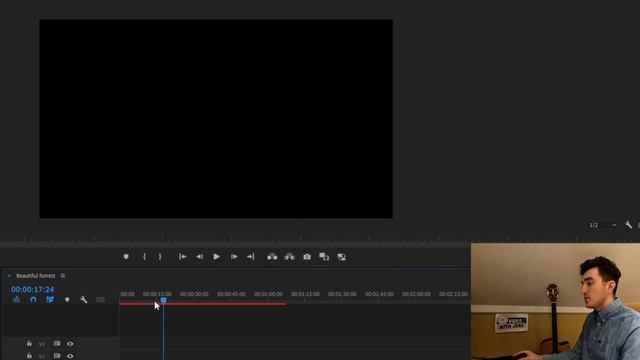Image resolution: width=640 pixels, height=360 pixels.
Task: Open the Program monitor settings wrench
Action: (628, 225)
